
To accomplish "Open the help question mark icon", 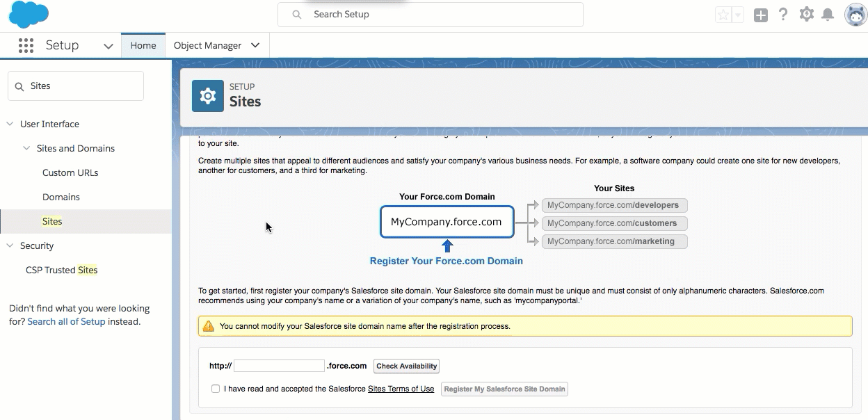I will [783, 15].
